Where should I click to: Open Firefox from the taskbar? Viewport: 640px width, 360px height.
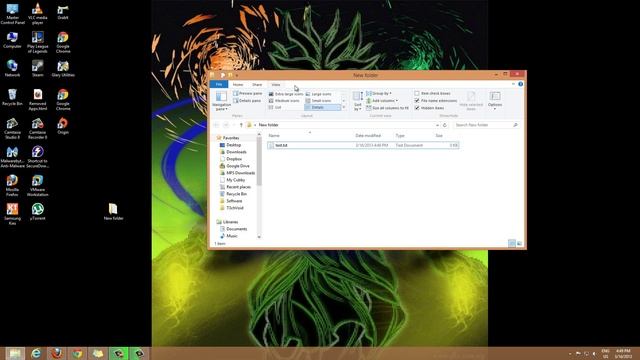tap(56, 353)
